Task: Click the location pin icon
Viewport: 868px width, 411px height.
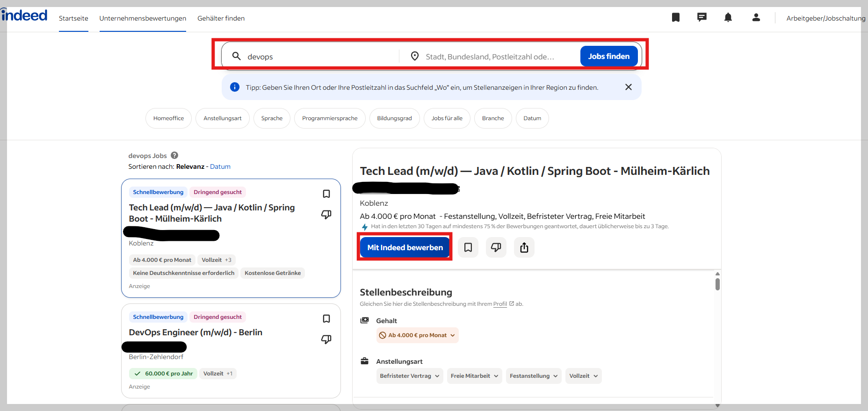Action: pyautogui.click(x=415, y=56)
